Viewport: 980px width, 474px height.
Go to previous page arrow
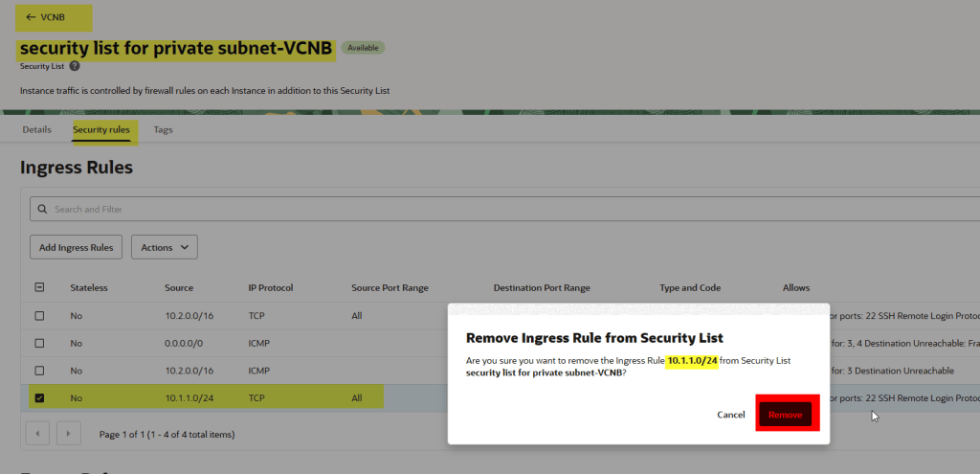pos(36,434)
